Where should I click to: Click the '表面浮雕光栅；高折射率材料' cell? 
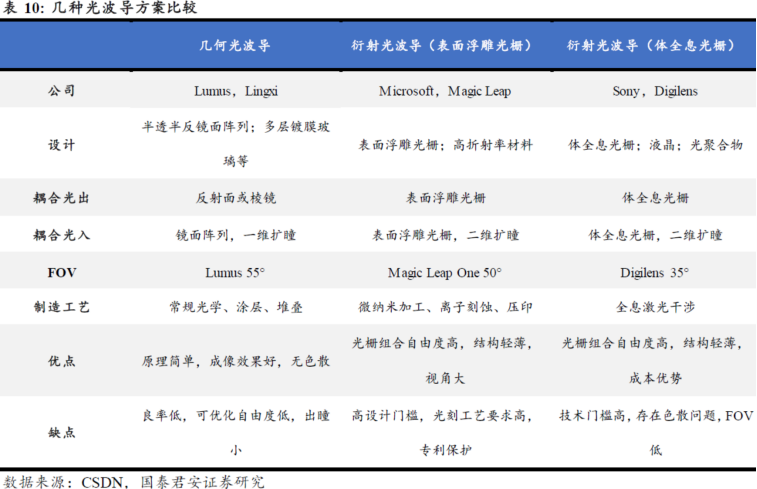[445, 145]
